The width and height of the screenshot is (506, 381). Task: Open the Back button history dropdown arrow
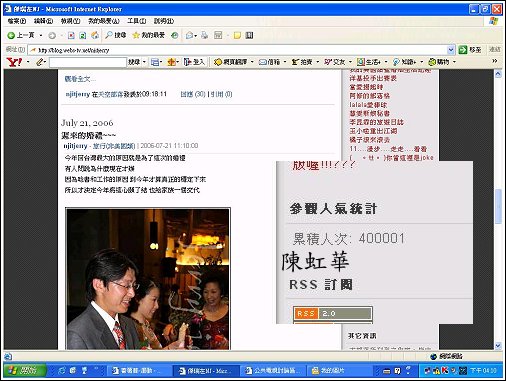(41, 35)
